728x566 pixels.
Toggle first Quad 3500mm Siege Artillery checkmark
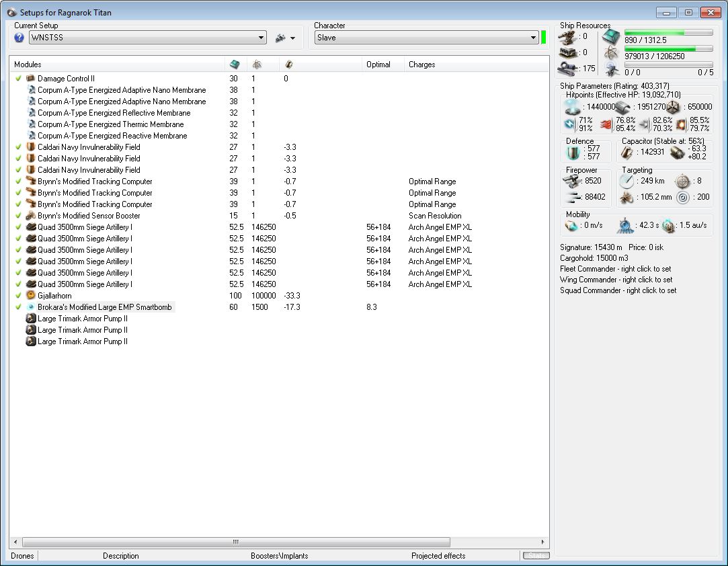tap(19, 227)
